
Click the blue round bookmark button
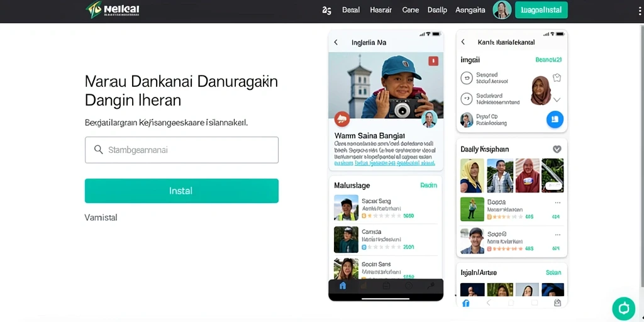point(555,119)
